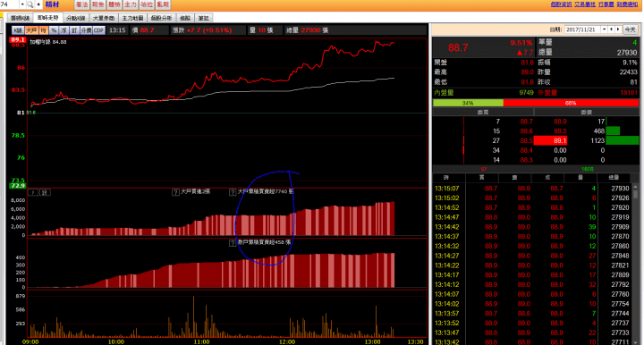Click the 委買 column header

[x=483, y=112]
